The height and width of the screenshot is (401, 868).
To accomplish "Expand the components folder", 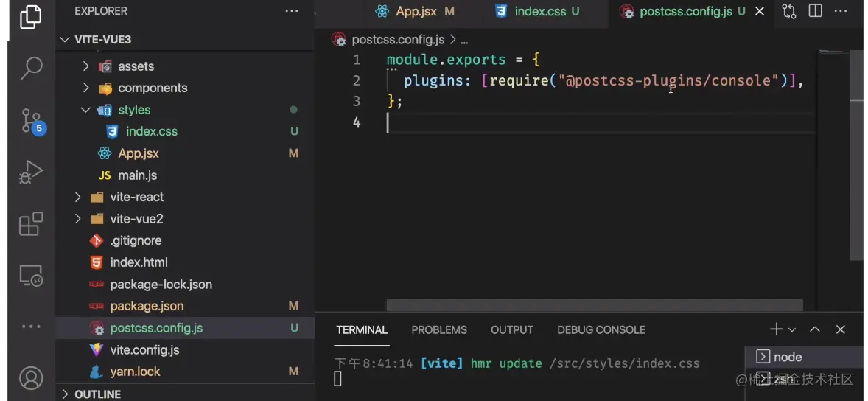I will pyautogui.click(x=85, y=88).
